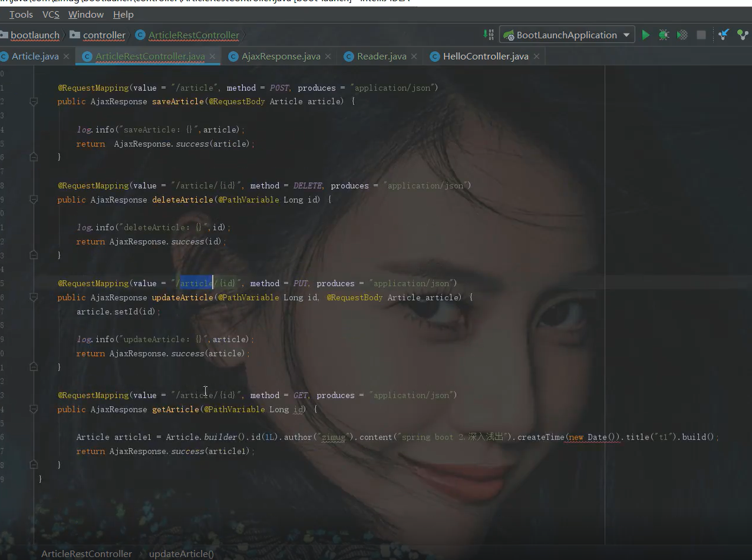This screenshot has width=752, height=560.
Task: Collapse the getArticle method fold marker
Action: [34, 409]
